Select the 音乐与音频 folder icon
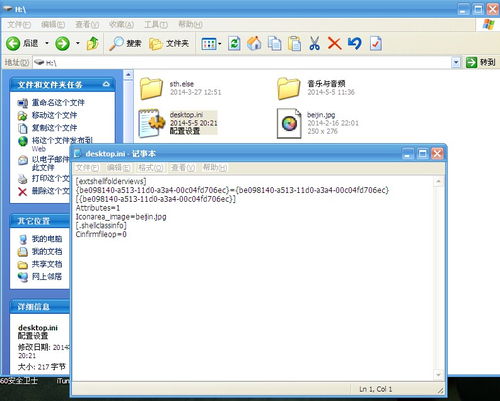This screenshot has height=401, width=500. pyautogui.click(x=289, y=88)
